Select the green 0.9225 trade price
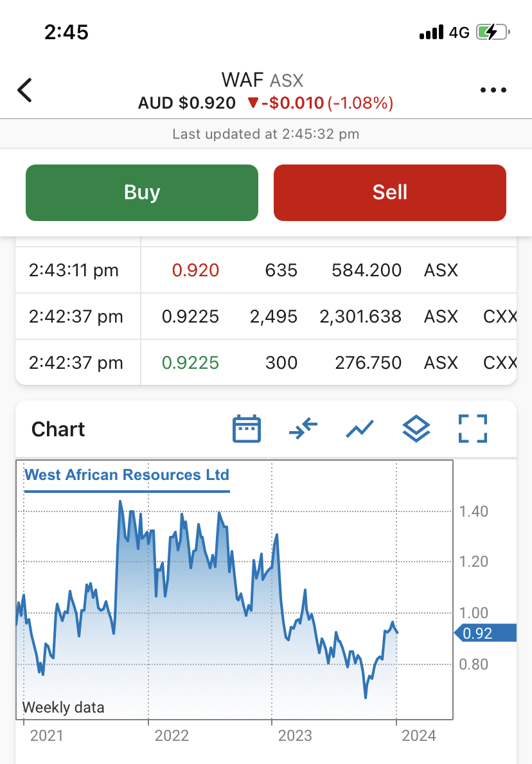Viewport: 532px width, 764px height. pyautogui.click(x=190, y=362)
